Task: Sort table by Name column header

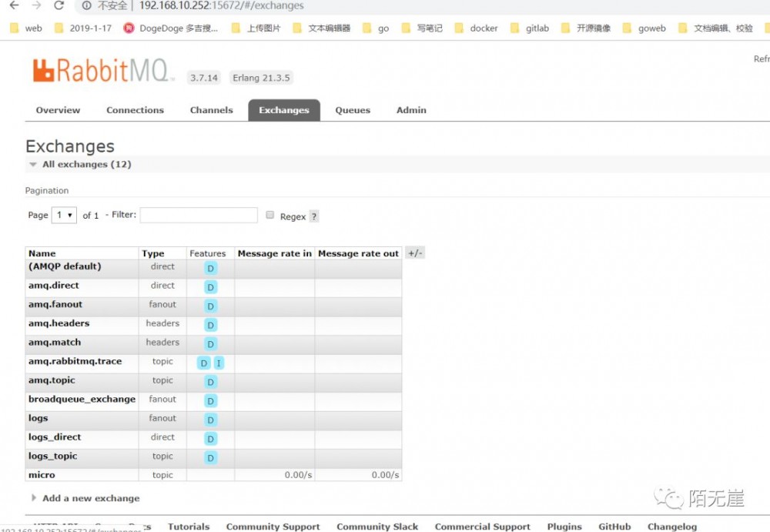Action: 42,253
